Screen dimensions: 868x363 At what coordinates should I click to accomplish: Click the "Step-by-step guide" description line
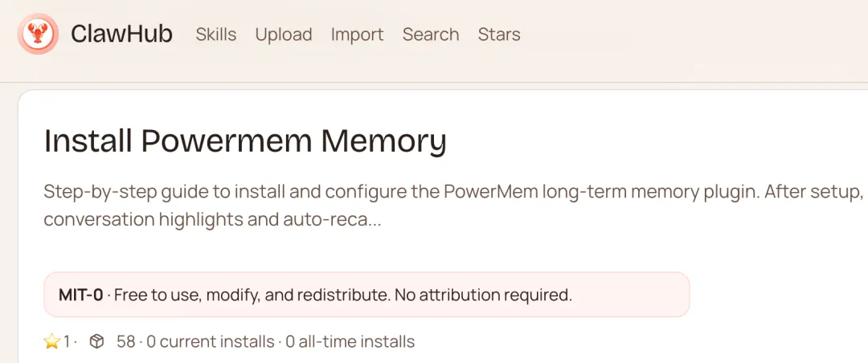coord(161,193)
